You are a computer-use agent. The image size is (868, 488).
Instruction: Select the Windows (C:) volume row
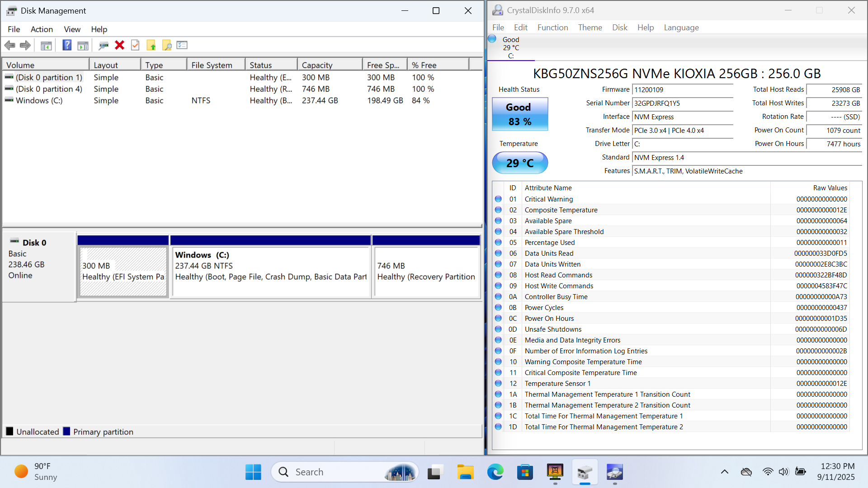(x=39, y=100)
